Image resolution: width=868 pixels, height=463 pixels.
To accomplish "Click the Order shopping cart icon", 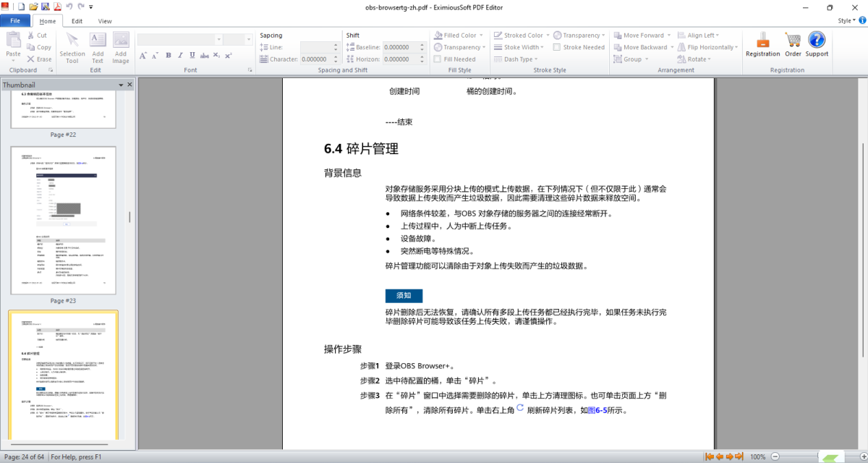I will coord(793,43).
